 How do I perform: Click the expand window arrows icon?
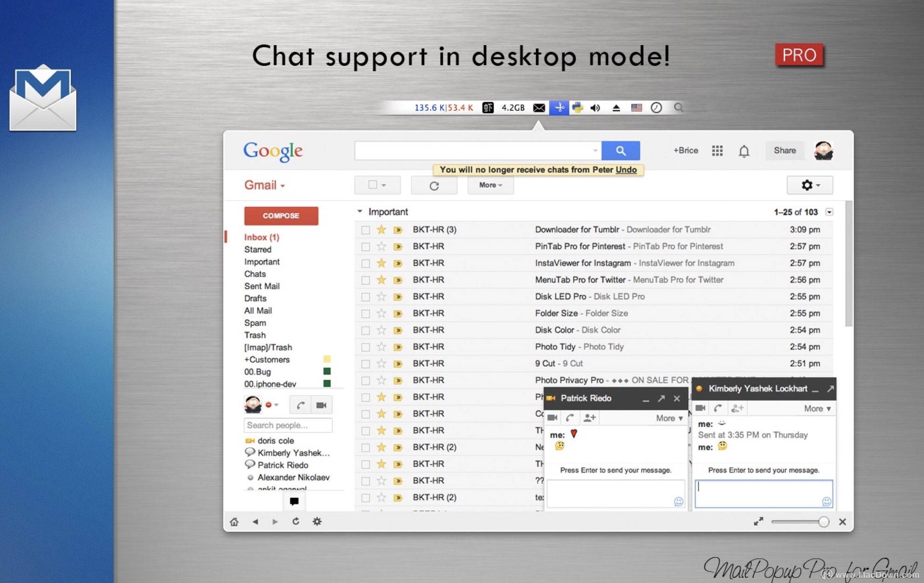click(759, 521)
